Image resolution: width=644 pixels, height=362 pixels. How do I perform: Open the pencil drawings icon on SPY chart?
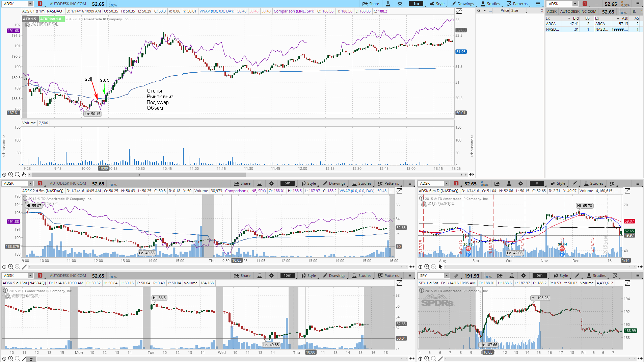[578, 276]
